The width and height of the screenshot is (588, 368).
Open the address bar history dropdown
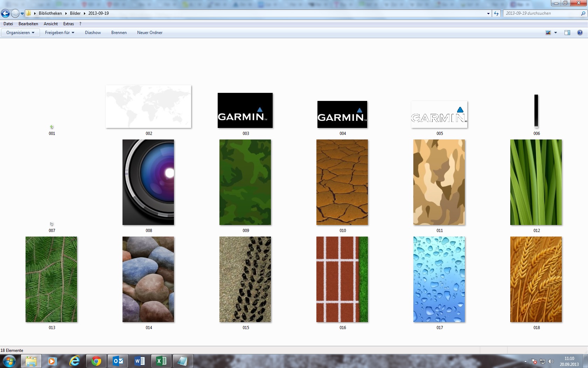[488, 13]
